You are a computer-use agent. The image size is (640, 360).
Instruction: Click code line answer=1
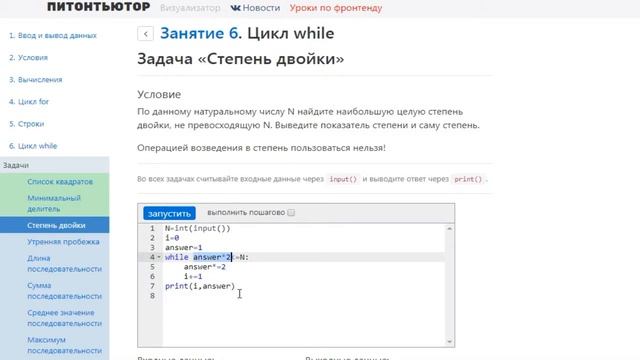tap(184, 248)
